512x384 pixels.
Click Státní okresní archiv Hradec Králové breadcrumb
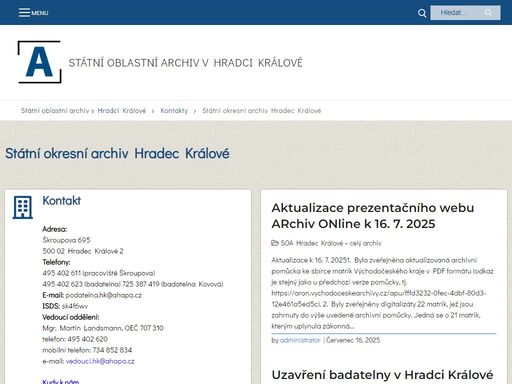tap(262, 110)
